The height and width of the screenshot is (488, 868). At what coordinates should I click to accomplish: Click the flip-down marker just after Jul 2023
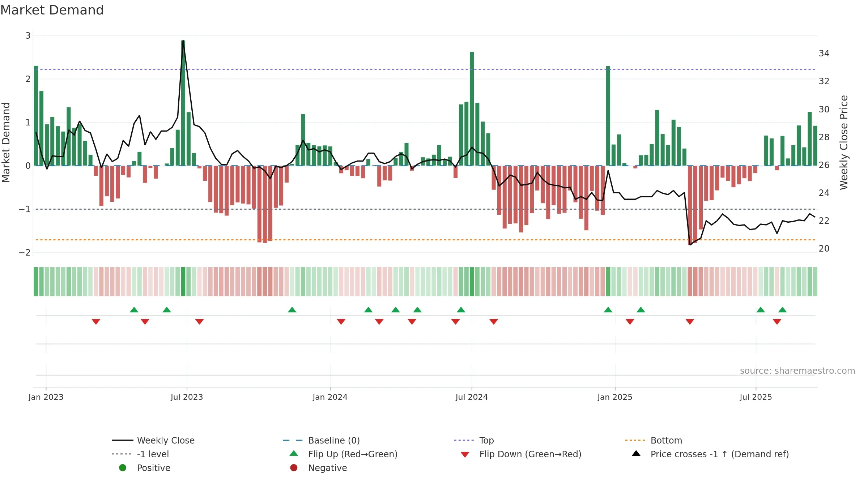pyautogui.click(x=199, y=322)
